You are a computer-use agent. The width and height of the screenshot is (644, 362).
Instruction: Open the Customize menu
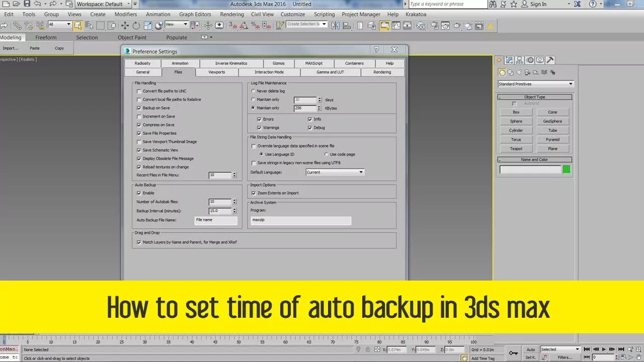pyautogui.click(x=292, y=14)
